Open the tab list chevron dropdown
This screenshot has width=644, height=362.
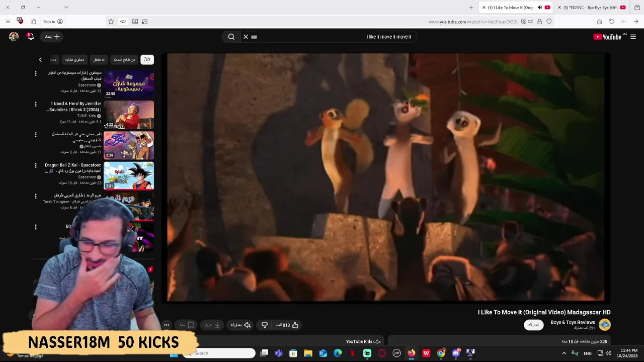(66, 8)
